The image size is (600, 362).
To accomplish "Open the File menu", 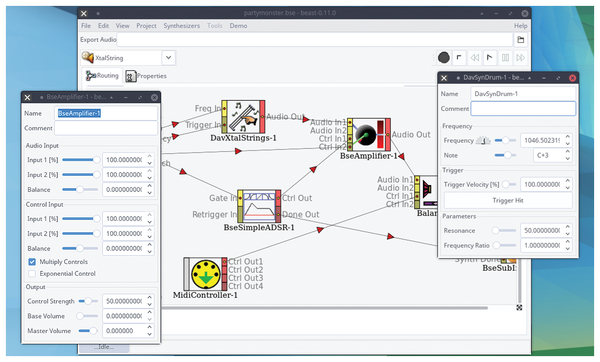I will click(86, 26).
